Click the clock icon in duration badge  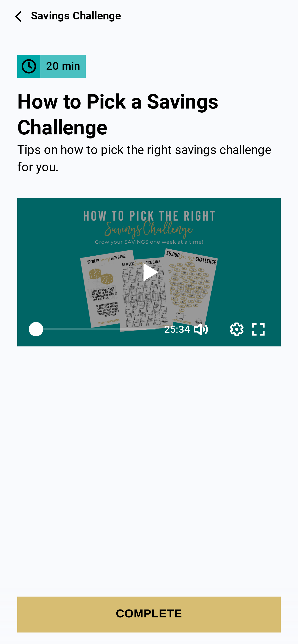[29, 66]
